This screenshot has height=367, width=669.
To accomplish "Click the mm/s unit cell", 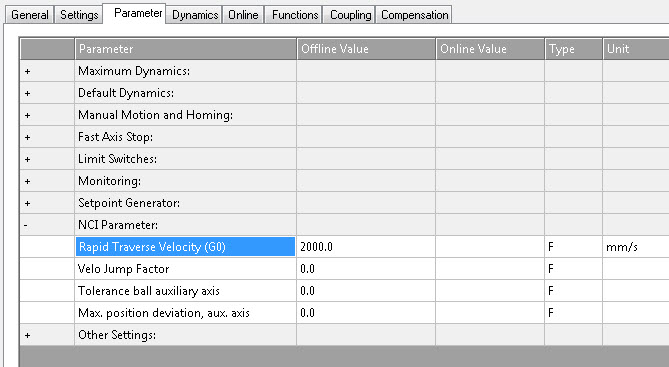I will point(636,247).
